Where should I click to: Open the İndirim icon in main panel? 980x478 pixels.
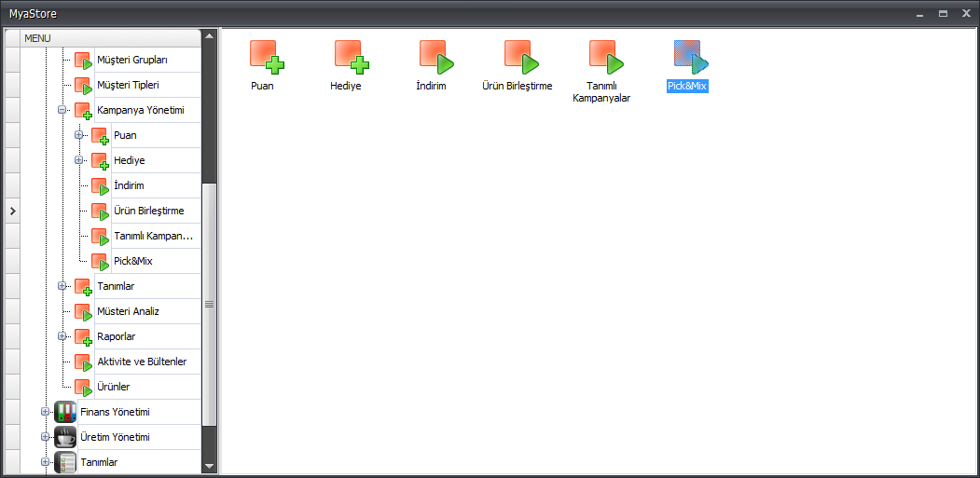coord(435,57)
